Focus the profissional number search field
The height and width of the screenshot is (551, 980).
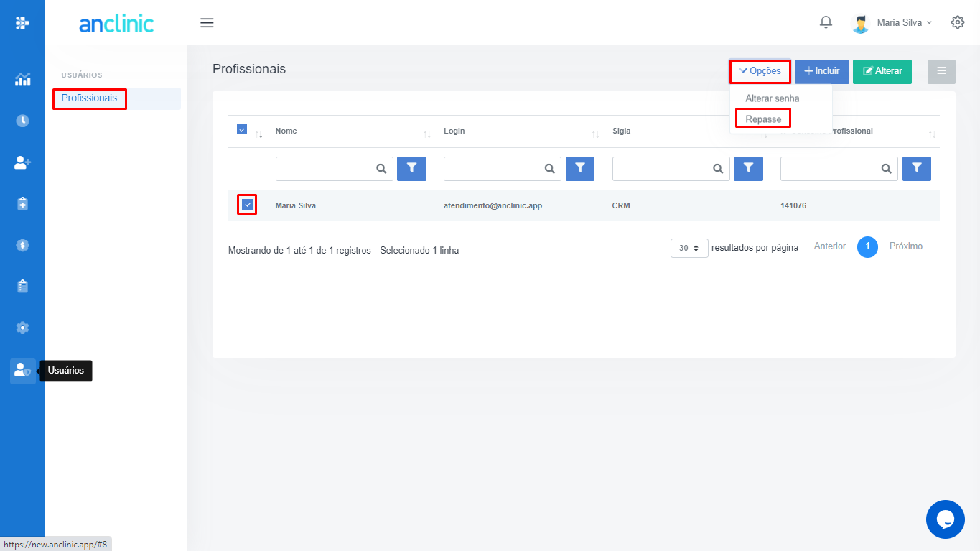click(839, 168)
